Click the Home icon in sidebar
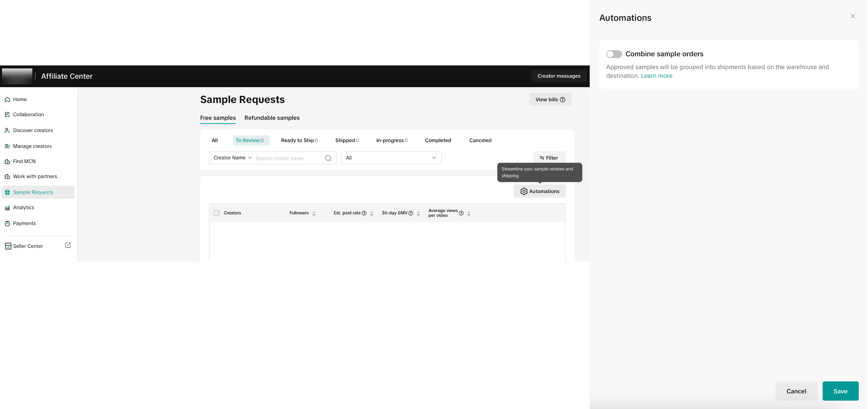This screenshot has width=868, height=409. coord(7,100)
